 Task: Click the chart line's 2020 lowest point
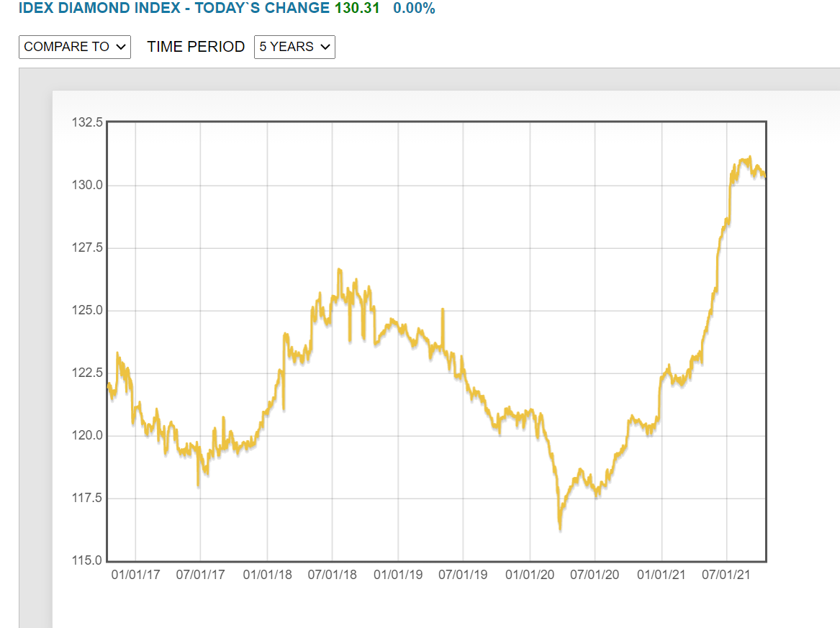click(560, 529)
